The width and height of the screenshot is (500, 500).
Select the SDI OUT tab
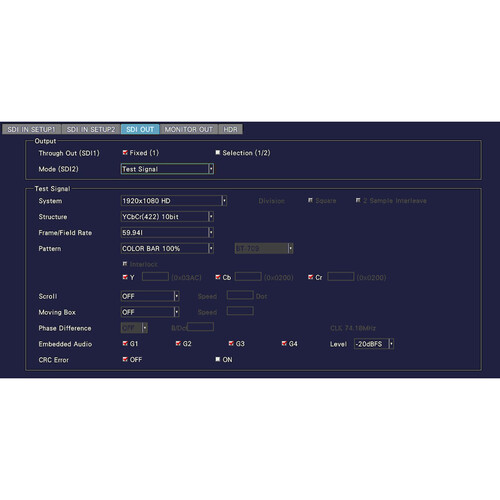(140, 129)
